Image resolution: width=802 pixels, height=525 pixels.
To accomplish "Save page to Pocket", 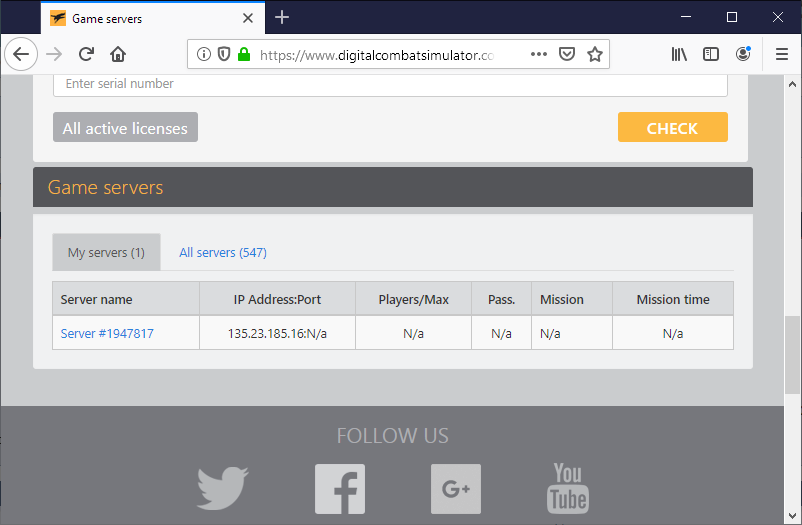I will coord(567,54).
